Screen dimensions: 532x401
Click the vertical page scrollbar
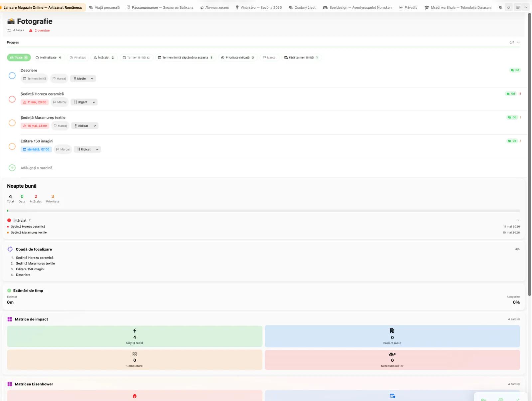point(530,155)
